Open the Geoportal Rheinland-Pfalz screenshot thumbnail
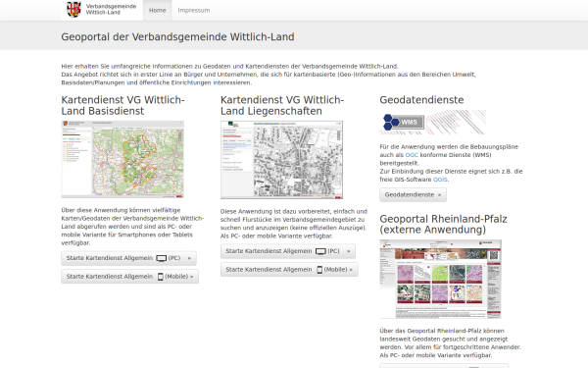 [440, 279]
